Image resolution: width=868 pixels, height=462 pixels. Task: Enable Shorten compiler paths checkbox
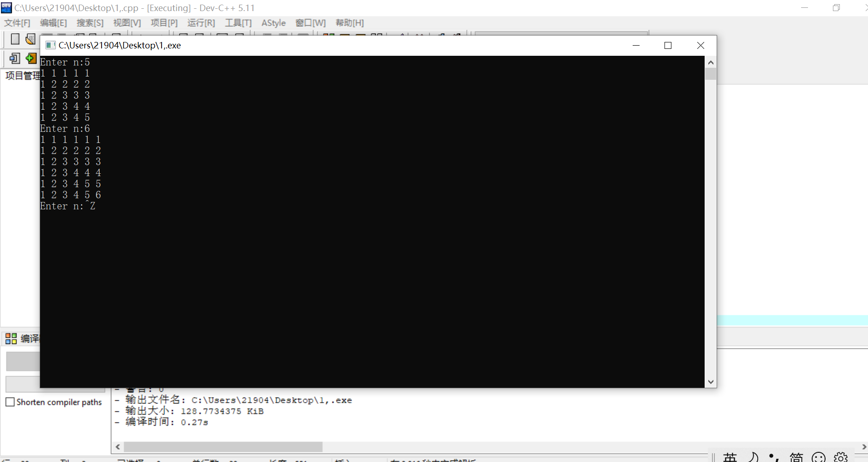tap(10, 402)
